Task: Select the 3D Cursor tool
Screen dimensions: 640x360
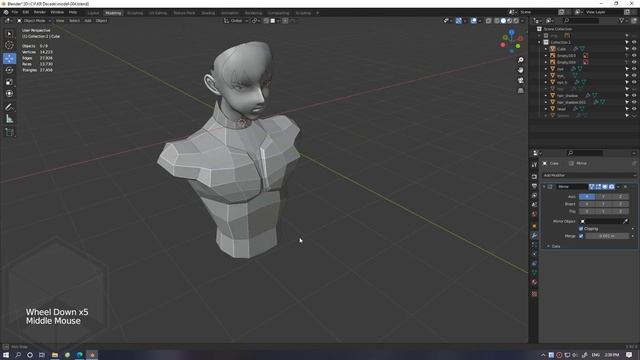Action: click(9, 45)
